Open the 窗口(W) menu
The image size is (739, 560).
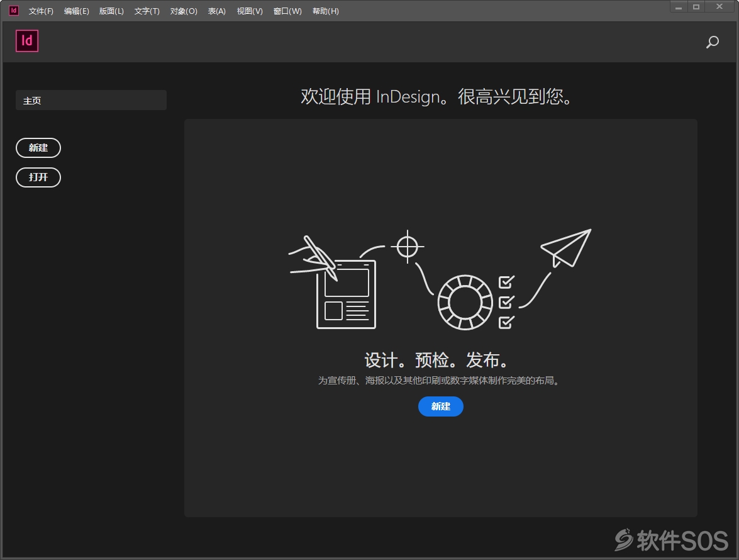click(x=287, y=11)
